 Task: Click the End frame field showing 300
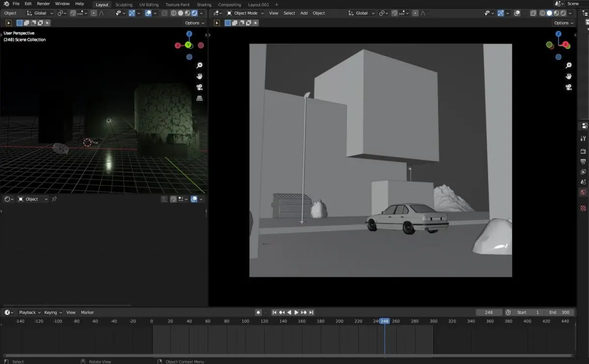559,312
